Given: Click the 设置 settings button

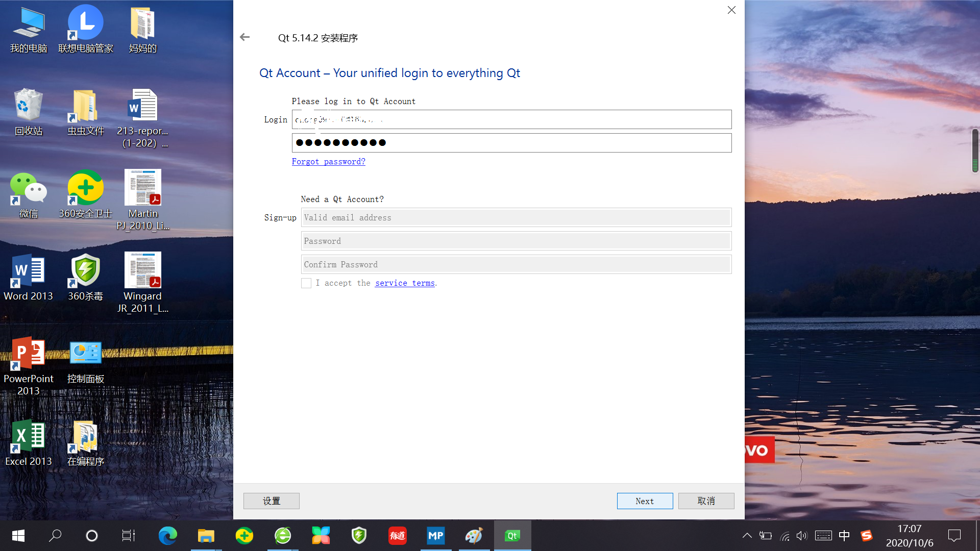Looking at the screenshot, I should tap(271, 501).
